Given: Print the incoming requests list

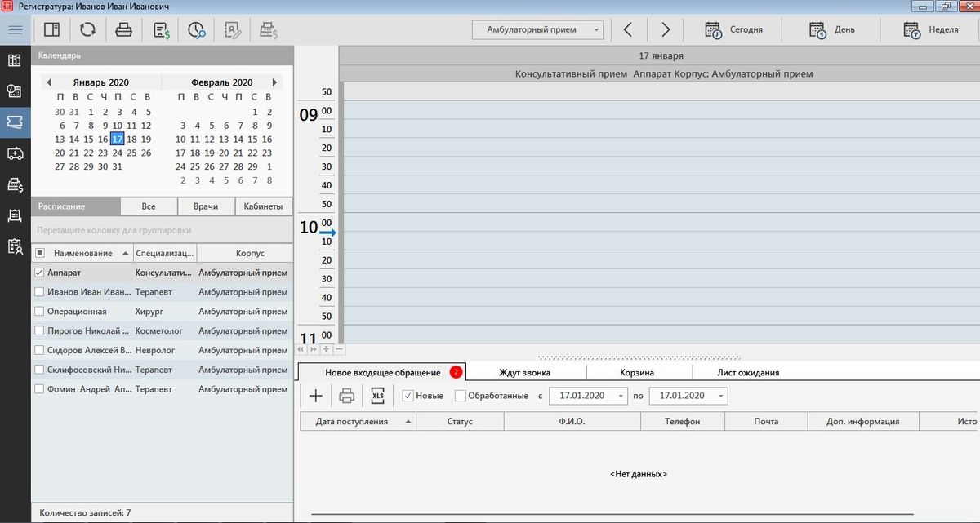Looking at the screenshot, I should 346,396.
